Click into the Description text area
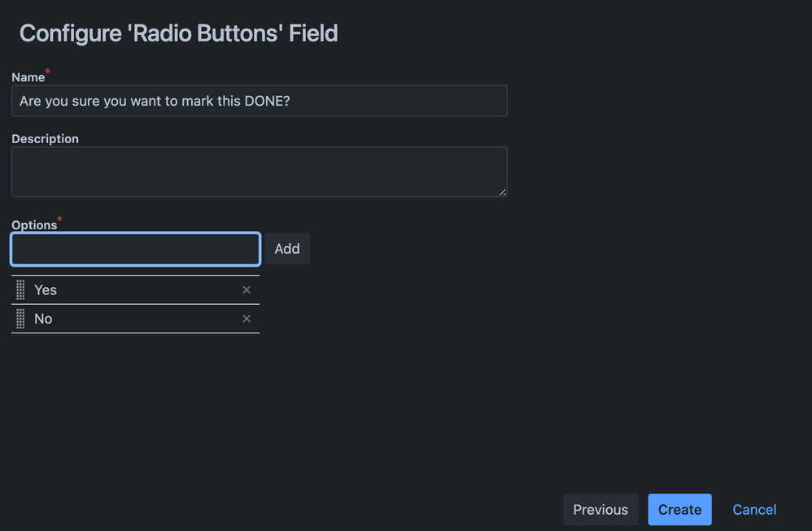The height and width of the screenshot is (531, 812). point(259,172)
